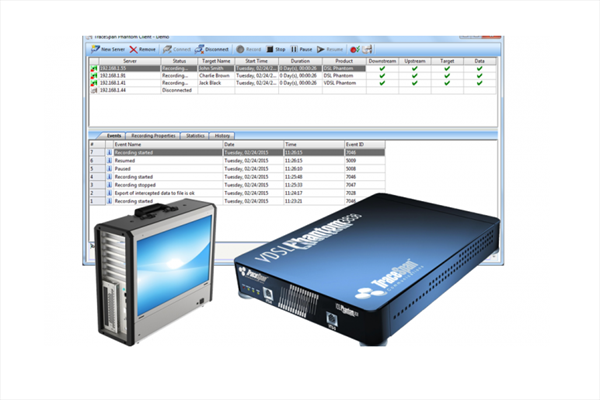Viewport: 600px width, 400px height.
Task: Click the John Smith target name cell
Action: click(216, 69)
